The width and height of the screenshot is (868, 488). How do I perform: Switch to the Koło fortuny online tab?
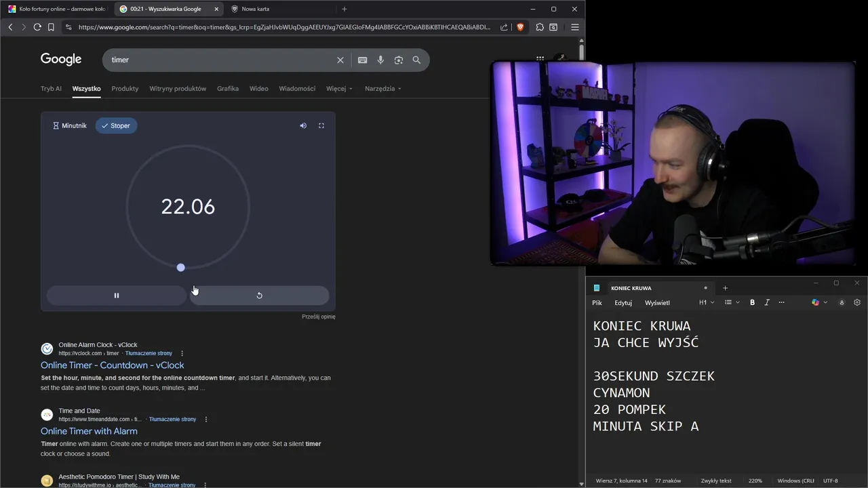(x=57, y=9)
